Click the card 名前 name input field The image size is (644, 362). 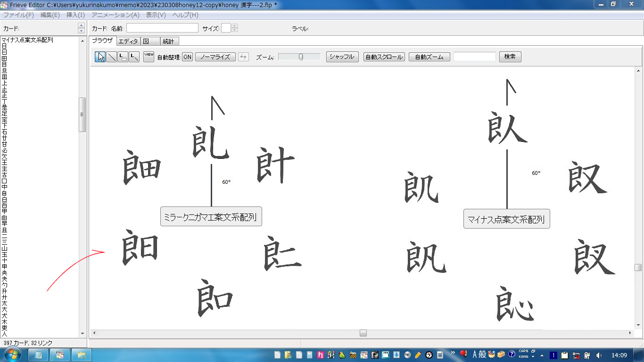162,28
